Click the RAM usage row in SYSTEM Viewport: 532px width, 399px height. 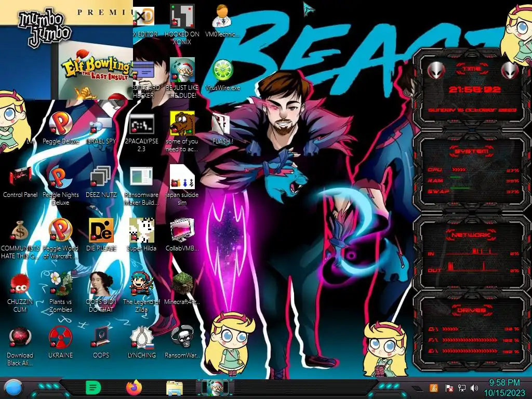coord(474,180)
